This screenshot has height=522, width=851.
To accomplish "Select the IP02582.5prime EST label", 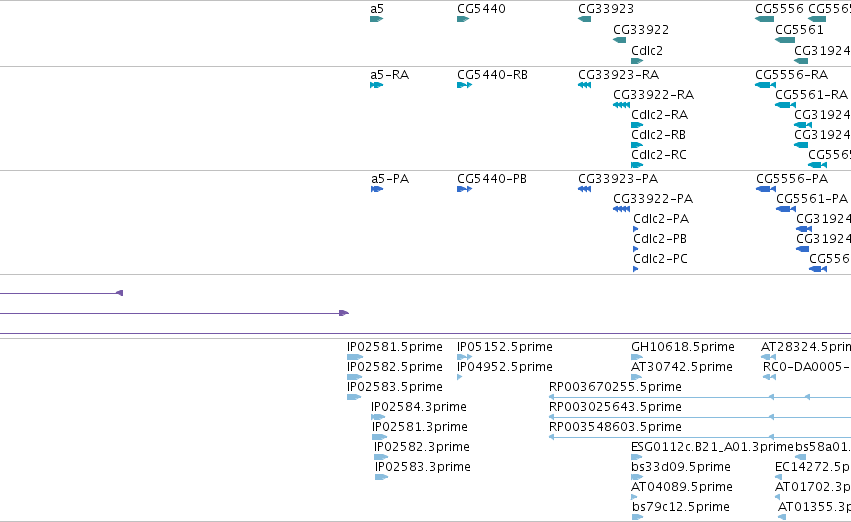I will coord(395,367).
